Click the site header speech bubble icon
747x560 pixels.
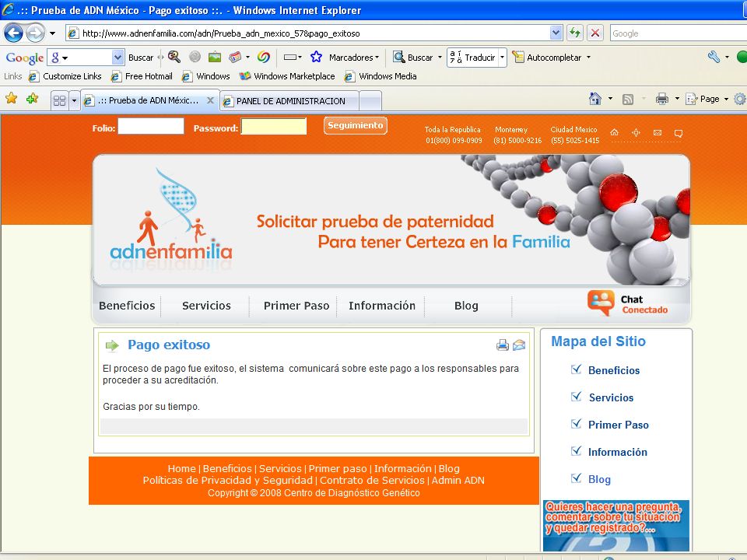(679, 133)
